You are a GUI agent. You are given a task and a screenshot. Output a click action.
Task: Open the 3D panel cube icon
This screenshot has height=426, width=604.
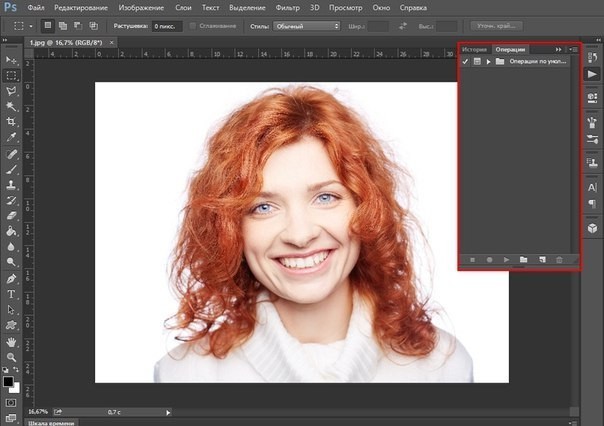(592, 228)
